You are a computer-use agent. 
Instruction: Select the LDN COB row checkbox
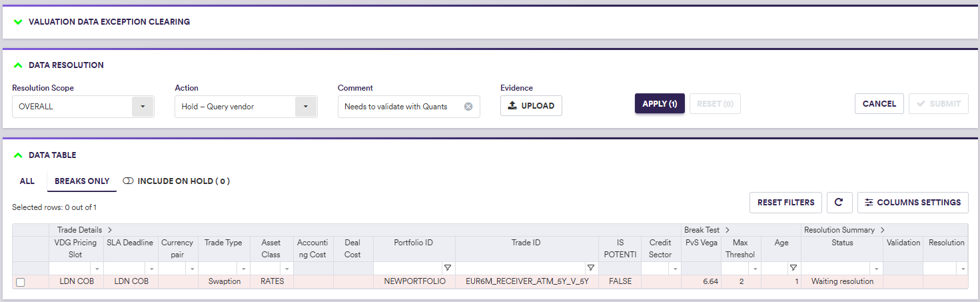(21, 282)
